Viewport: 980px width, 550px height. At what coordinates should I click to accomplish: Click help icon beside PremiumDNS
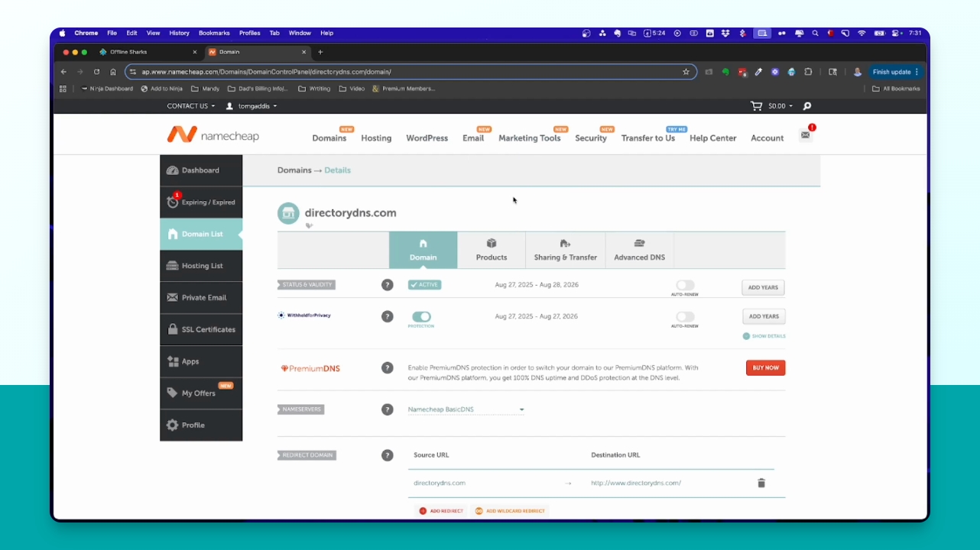[x=388, y=367]
